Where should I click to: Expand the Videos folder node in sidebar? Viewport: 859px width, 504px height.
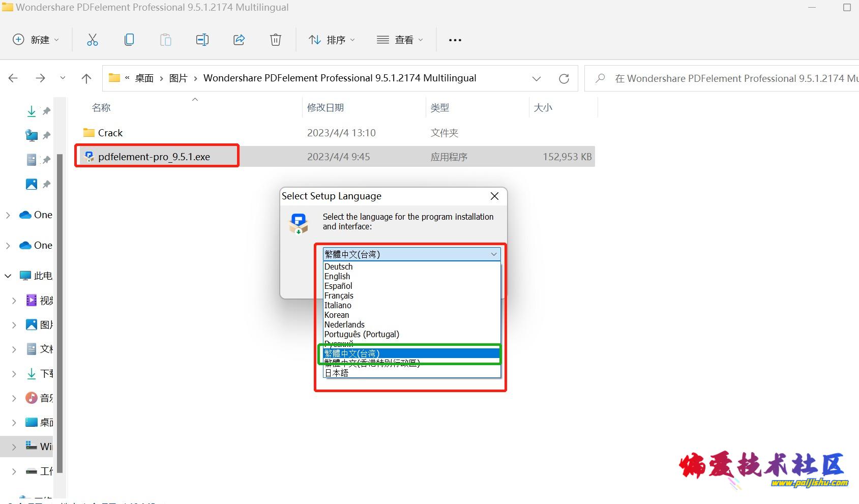coord(14,301)
